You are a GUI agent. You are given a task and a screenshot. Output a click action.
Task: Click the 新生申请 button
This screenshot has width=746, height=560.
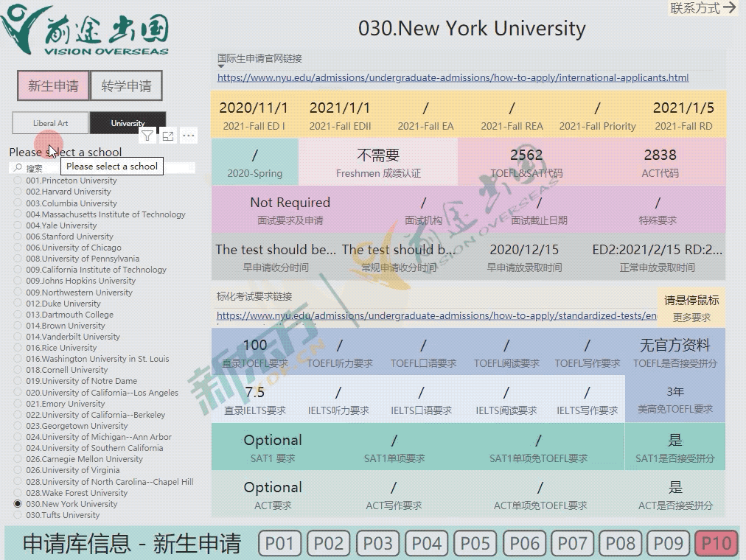tap(53, 86)
